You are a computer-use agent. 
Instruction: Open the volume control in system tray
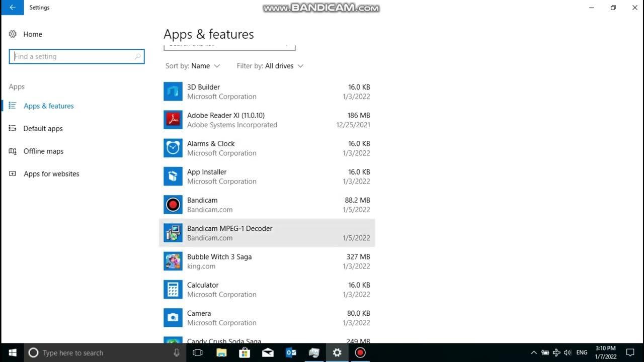click(568, 352)
